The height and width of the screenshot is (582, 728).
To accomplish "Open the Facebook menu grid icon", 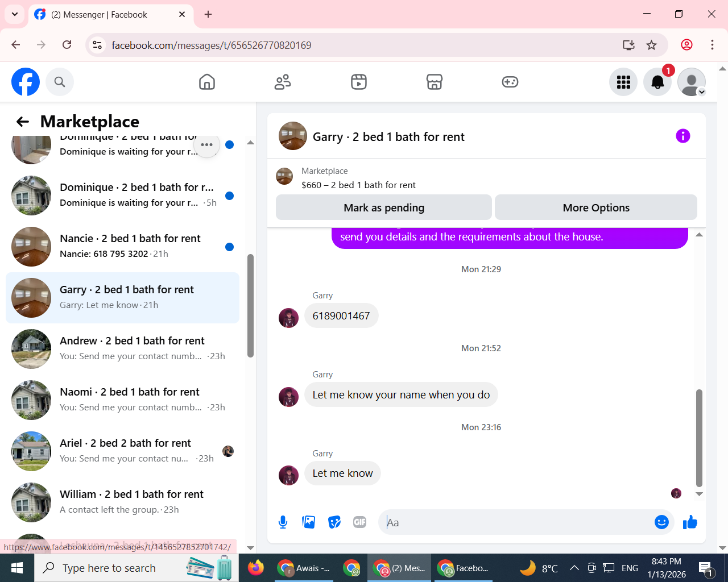I will (623, 82).
